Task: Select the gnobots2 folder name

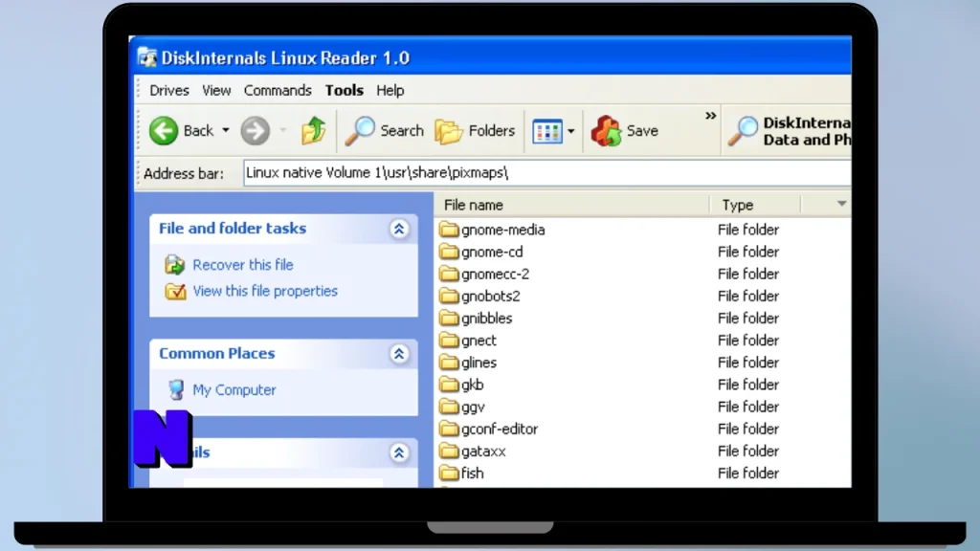Action: coord(491,297)
